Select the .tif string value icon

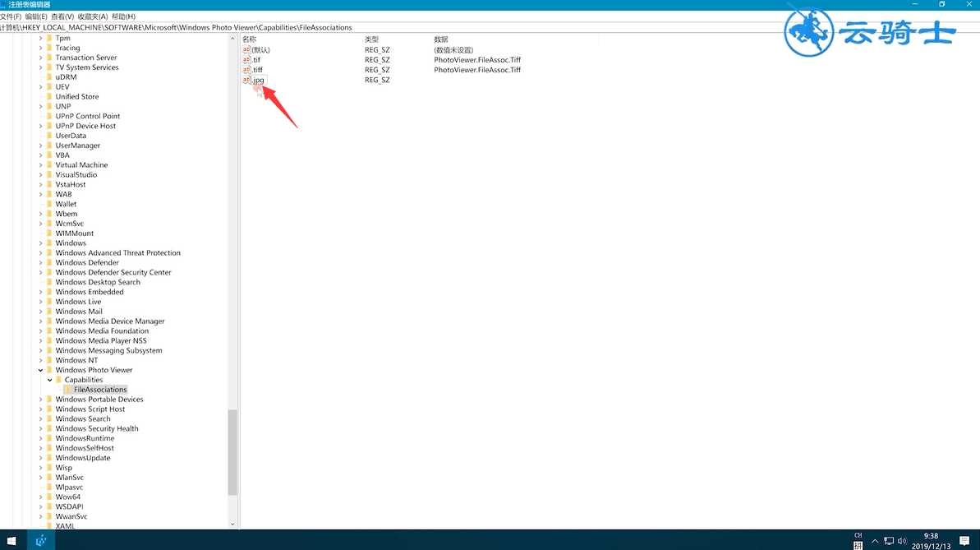pyautogui.click(x=246, y=59)
